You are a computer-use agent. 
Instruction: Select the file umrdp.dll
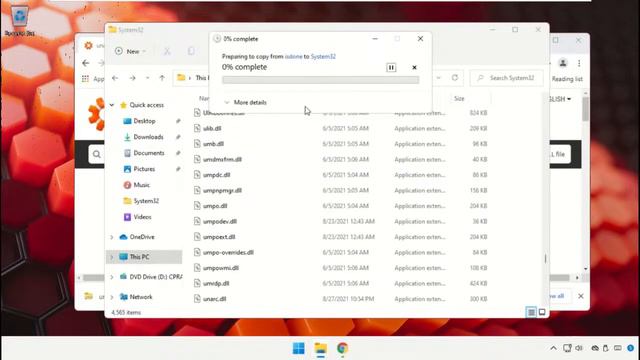point(216,284)
